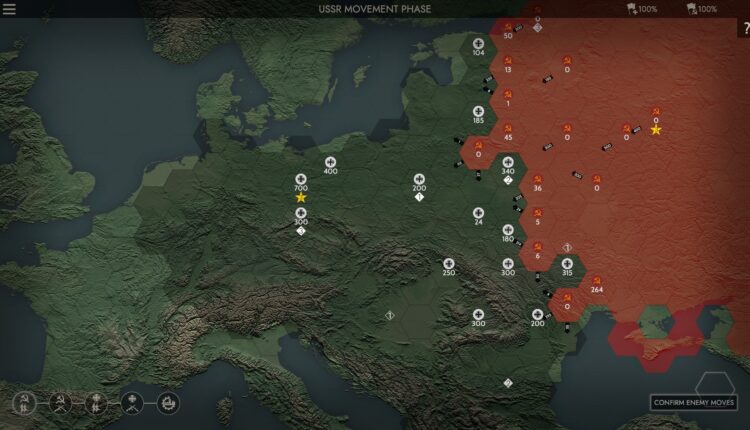Select German unit with strength 400
750x430 pixels.
[330, 162]
